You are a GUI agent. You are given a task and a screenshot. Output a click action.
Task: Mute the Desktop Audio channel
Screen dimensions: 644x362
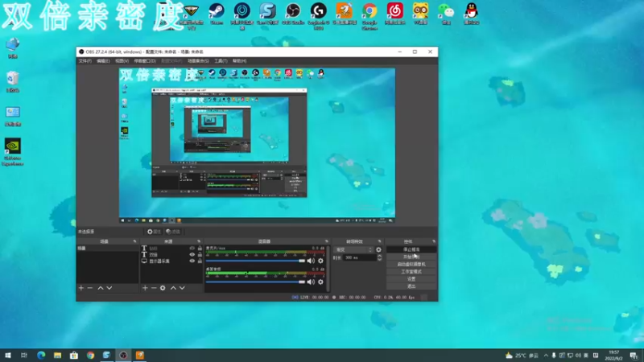(311, 282)
